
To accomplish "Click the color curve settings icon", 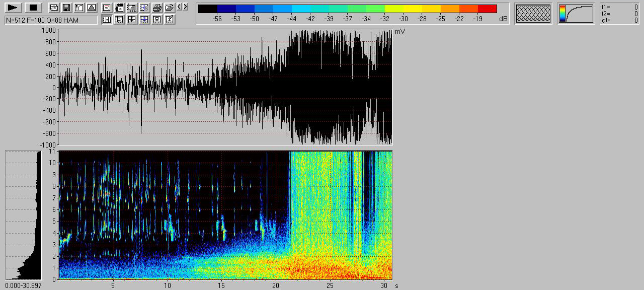I will (79, 8).
